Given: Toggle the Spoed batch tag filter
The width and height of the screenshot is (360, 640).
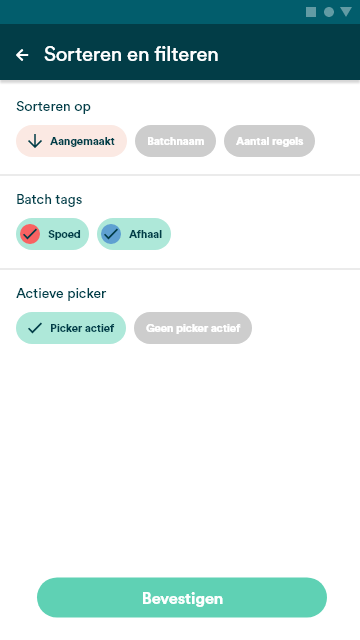Looking at the screenshot, I should (x=52, y=234).
